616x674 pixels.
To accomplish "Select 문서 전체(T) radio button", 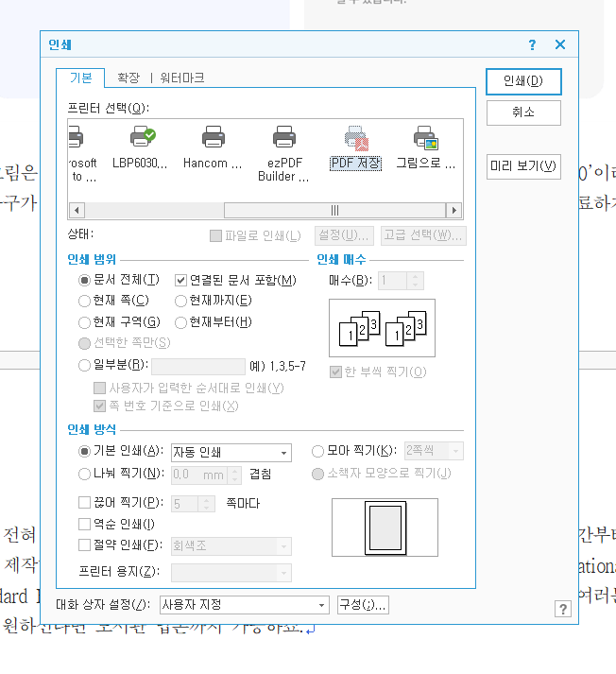I will [84, 280].
